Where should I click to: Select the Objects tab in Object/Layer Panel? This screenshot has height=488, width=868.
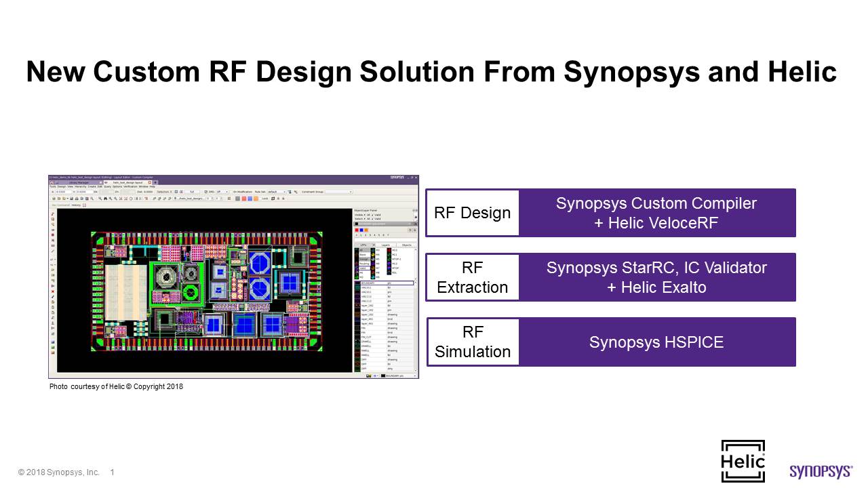[407, 245]
